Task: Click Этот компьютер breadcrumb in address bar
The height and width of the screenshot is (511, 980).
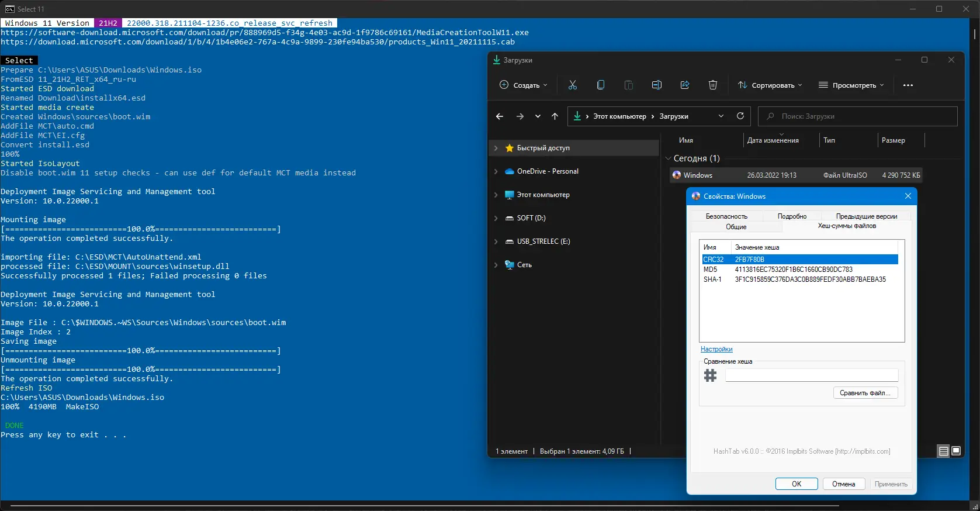Action: [x=619, y=116]
